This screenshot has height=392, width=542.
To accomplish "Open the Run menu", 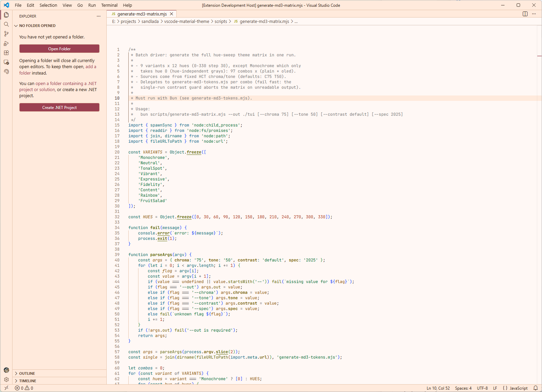I will (x=92, y=5).
